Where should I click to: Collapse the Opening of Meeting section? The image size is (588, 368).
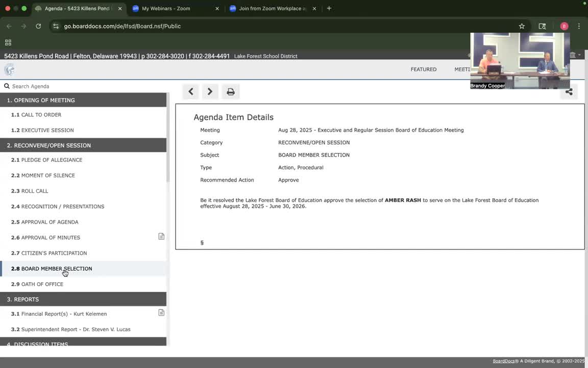(x=83, y=100)
